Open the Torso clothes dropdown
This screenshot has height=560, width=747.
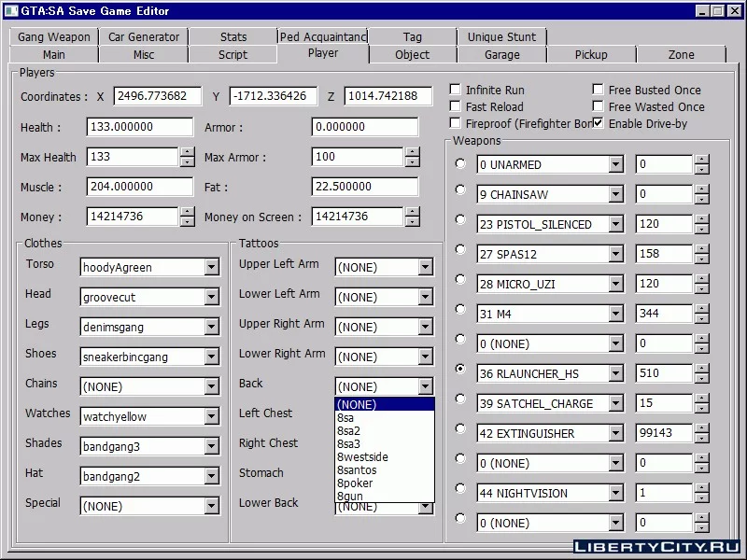pyautogui.click(x=212, y=267)
